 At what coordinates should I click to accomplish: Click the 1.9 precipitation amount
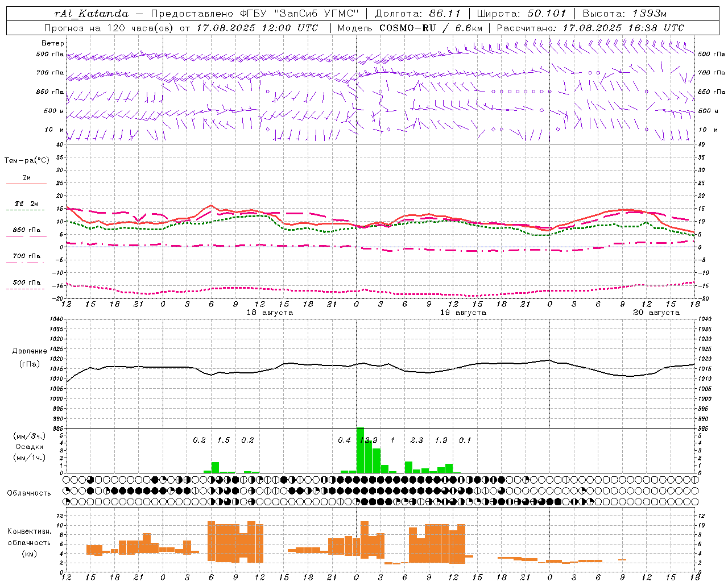[441, 440]
